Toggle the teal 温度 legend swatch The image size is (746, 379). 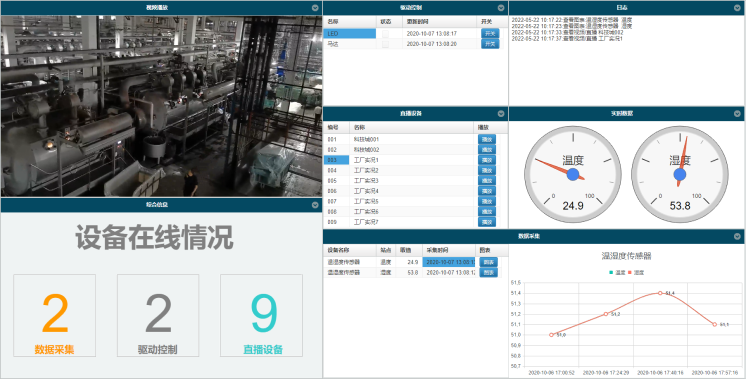tap(611, 272)
